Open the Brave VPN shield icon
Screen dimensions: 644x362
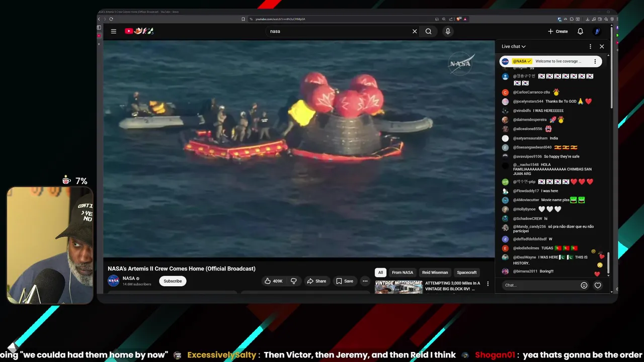(612, 19)
